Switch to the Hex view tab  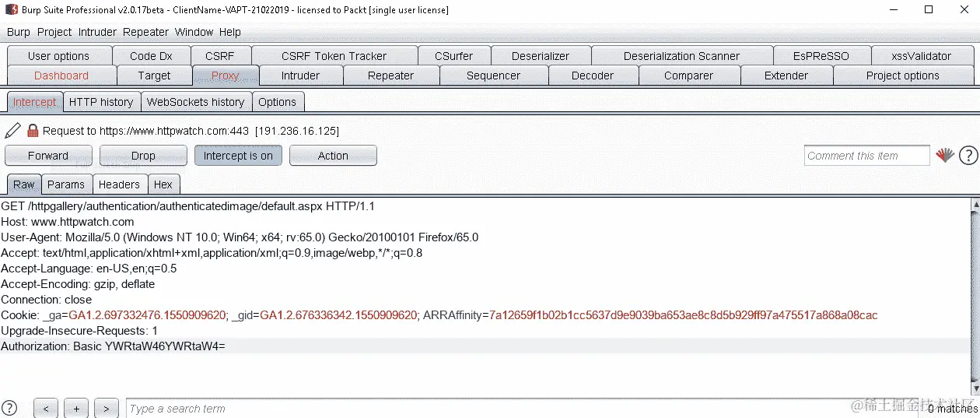(x=163, y=184)
